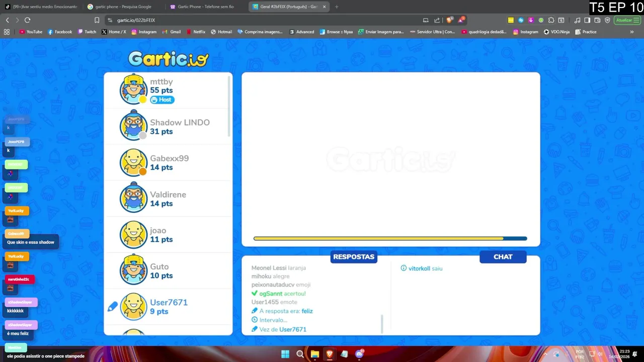Open YouTube bookmark

(31, 32)
